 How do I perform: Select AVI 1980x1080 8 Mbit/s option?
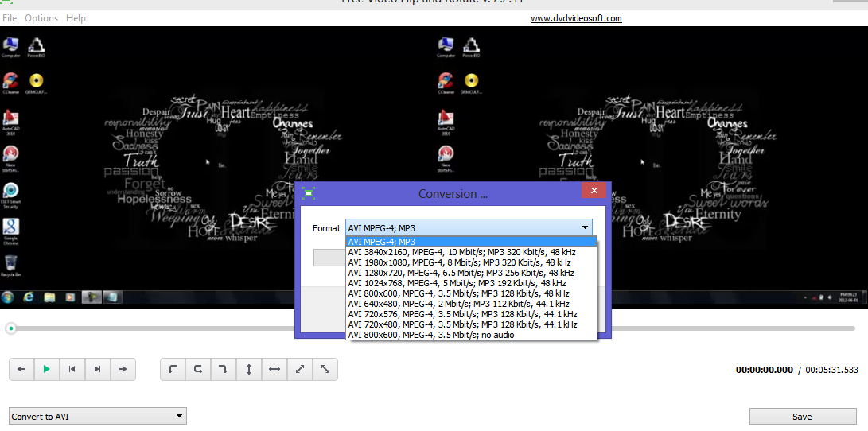tap(471, 262)
